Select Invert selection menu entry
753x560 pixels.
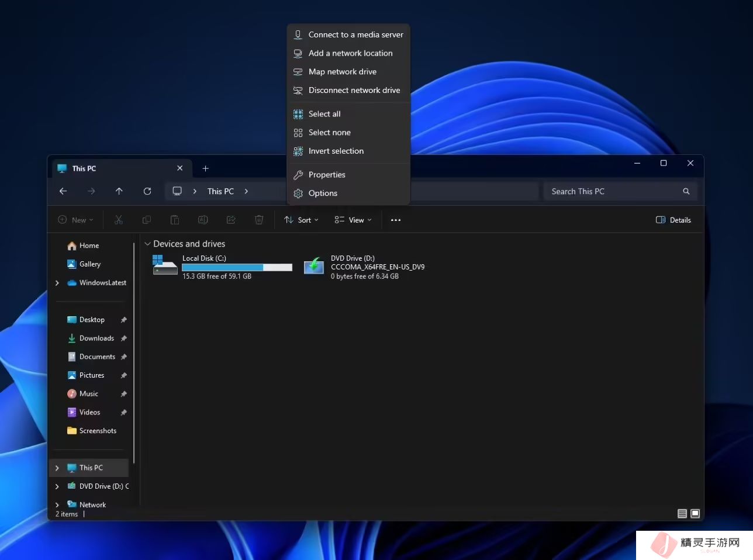click(x=336, y=151)
